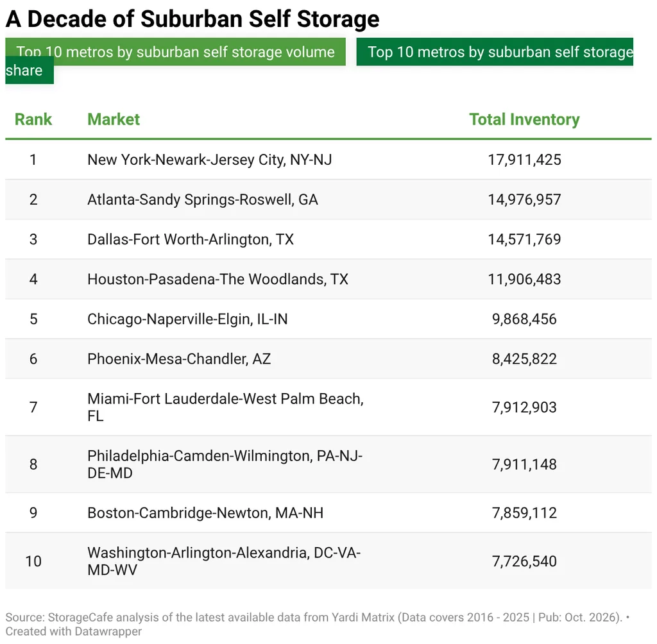This screenshot has width=657, height=644.
Task: Open the Created with Datawrapper link
Action: 73,631
